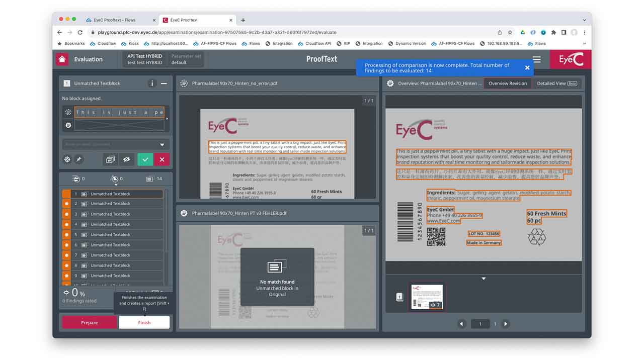This screenshot has width=644, height=362.
Task: Pin the current finding
Action: coord(79,159)
